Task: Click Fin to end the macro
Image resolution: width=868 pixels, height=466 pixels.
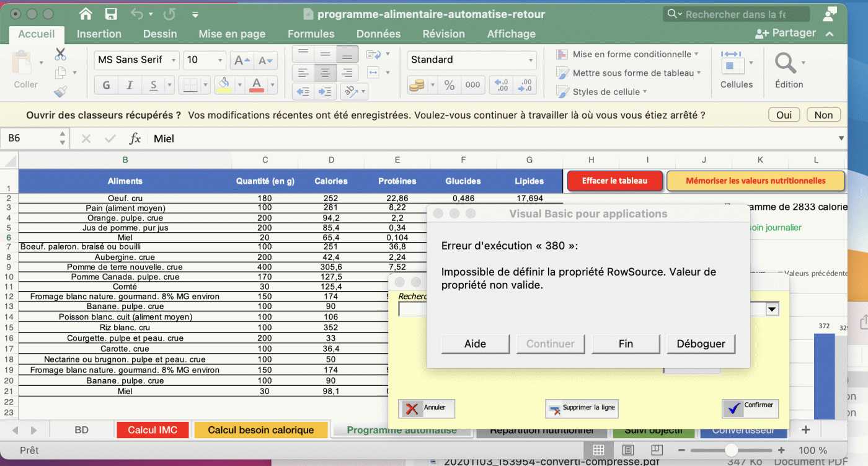Action: [626, 344]
